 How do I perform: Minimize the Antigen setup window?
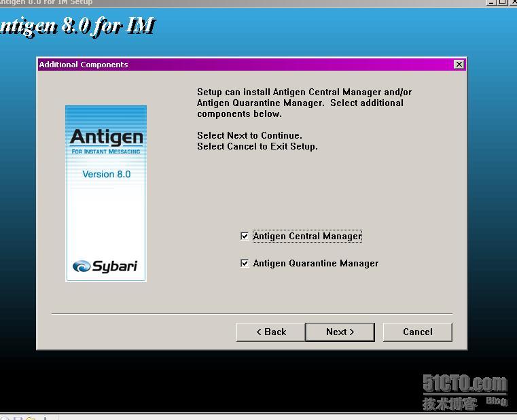491,2
